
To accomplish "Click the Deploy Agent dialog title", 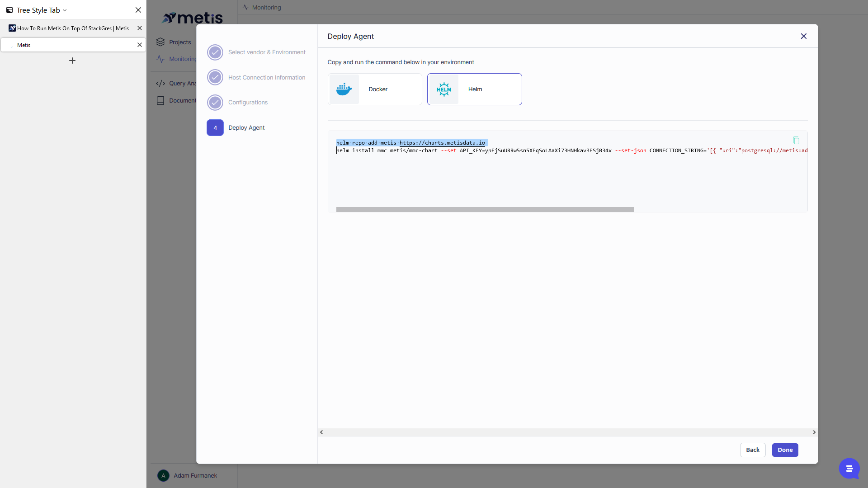I will [350, 37].
